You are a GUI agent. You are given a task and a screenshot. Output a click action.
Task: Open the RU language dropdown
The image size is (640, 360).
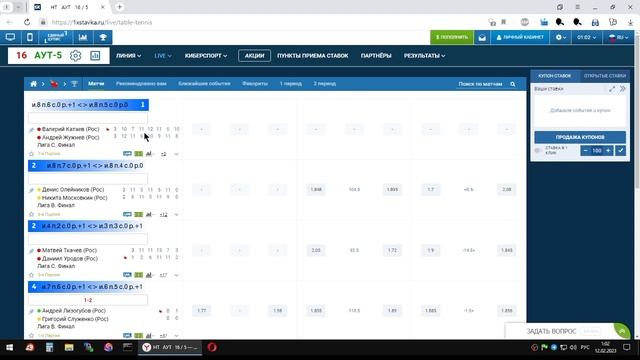click(x=618, y=37)
